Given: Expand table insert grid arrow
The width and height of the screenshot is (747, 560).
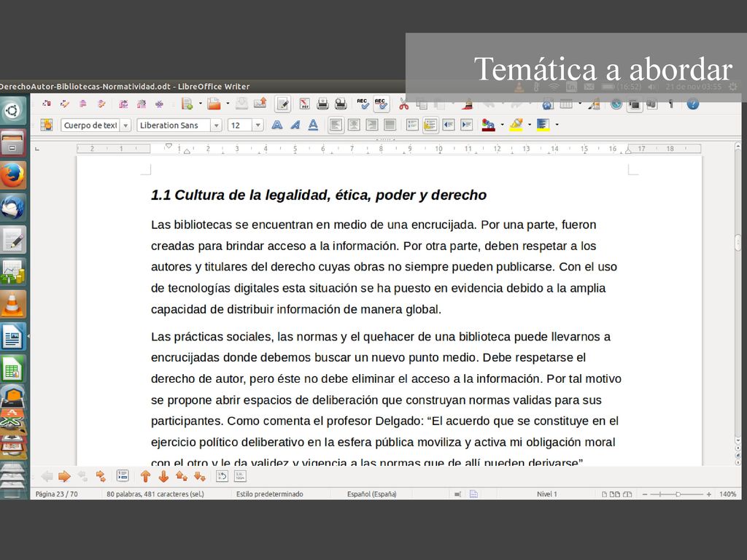Looking at the screenshot, I should [580, 104].
